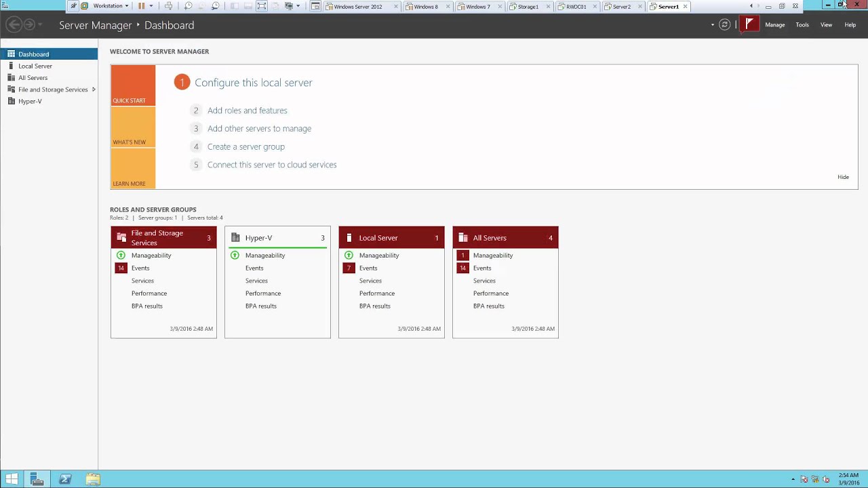This screenshot has width=868, height=488.
Task: Open the View menu
Action: [826, 25]
